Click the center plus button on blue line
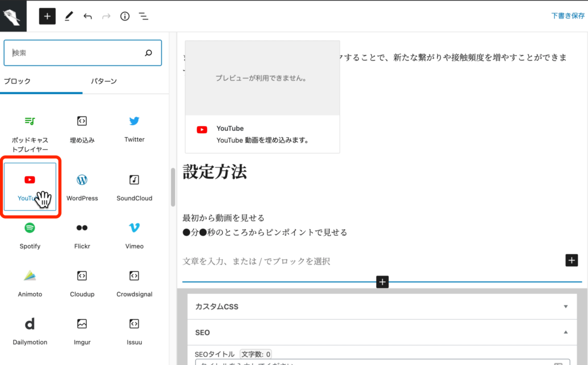 [x=382, y=282]
